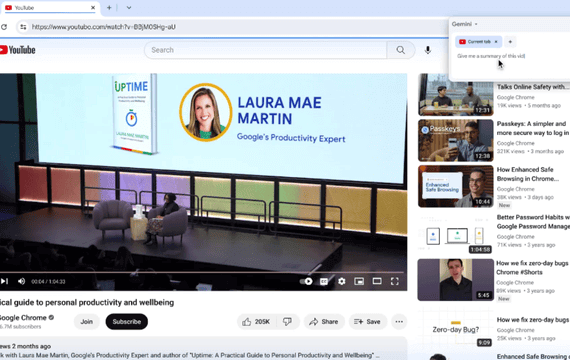This screenshot has width=570, height=360.
Task: Save the video to a playlist
Action: 368,321
